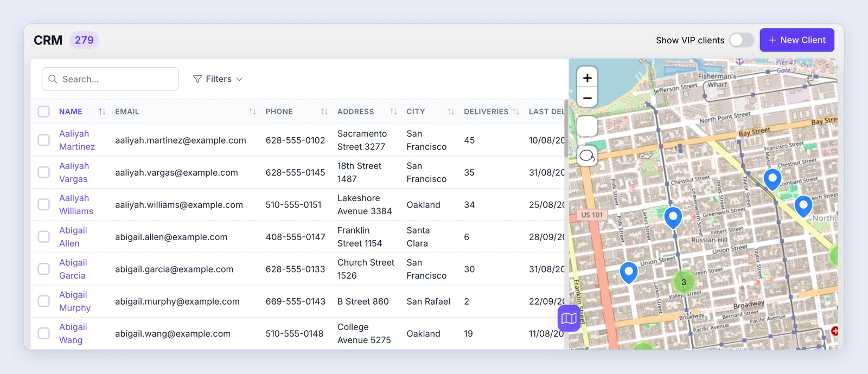Sort the table by EMAIL
868x374 pixels.
252,112
